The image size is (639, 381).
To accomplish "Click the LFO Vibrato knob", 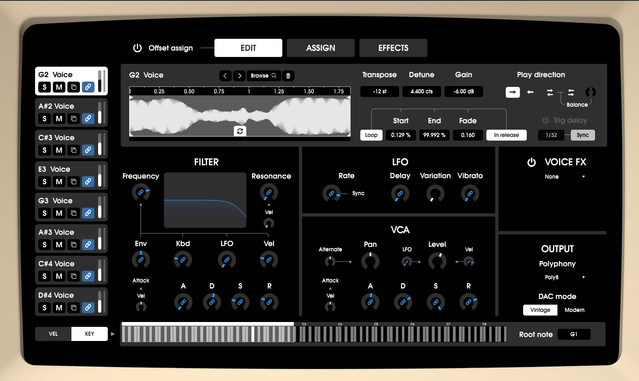I will [x=470, y=194].
